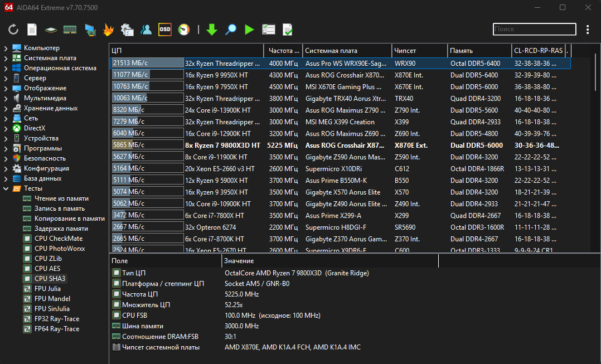Click the user profile toolbar icon
Image resolution: width=601 pixels, height=364 pixels.
tap(146, 30)
